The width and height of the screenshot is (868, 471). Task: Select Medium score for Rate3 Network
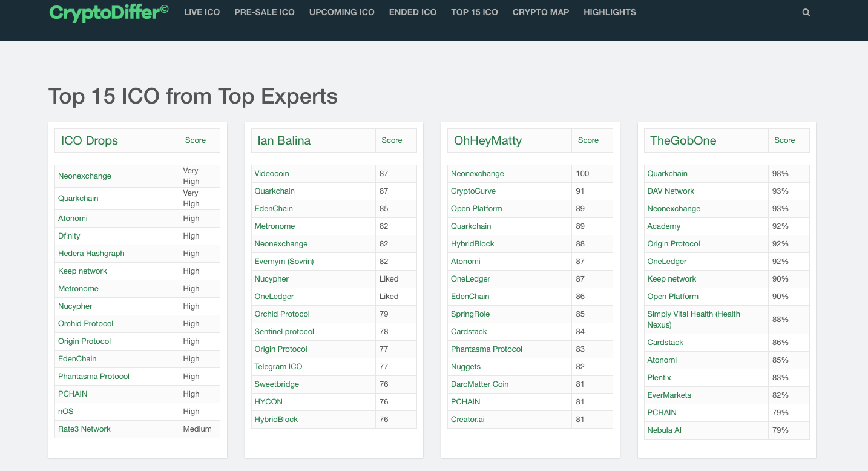coord(197,429)
